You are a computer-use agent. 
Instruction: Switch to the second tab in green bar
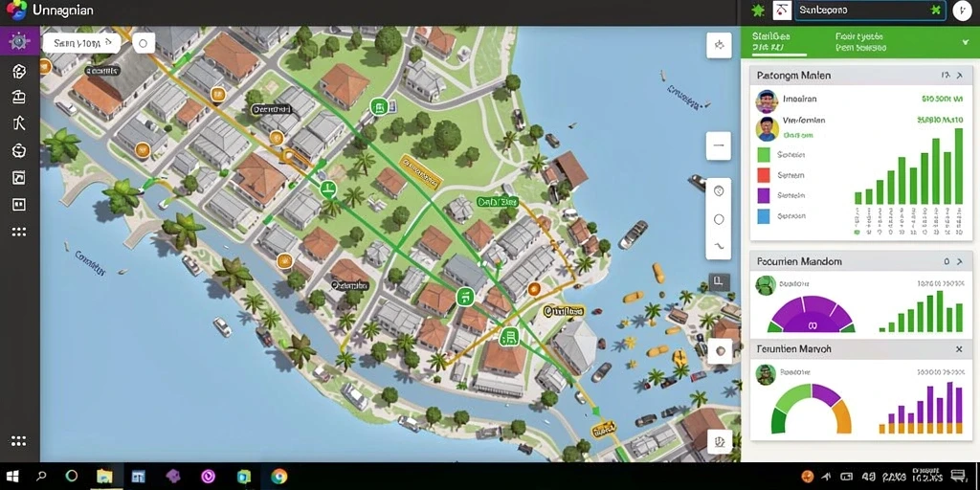859,41
